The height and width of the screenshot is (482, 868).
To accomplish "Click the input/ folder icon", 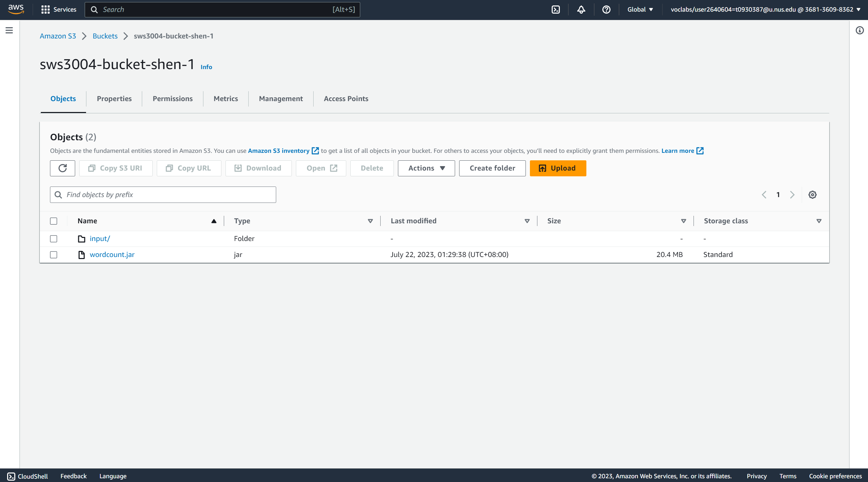I will pyautogui.click(x=82, y=239).
